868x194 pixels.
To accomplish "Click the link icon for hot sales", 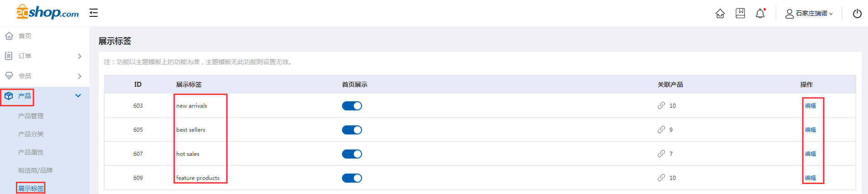I will pyautogui.click(x=661, y=154).
